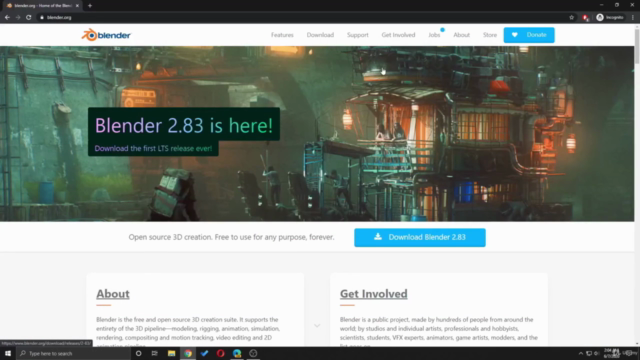Screen dimensions: 640x360
Task: Open the blue checkmark app in the taskbar
Action: [204, 353]
